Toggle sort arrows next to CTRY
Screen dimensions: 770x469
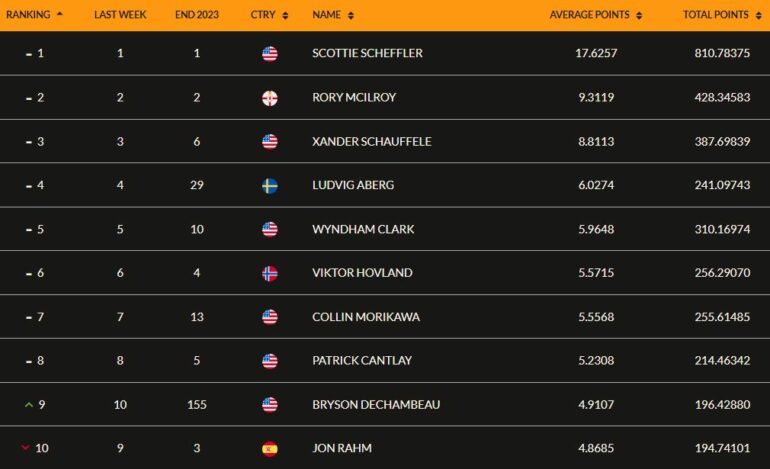click(x=285, y=16)
